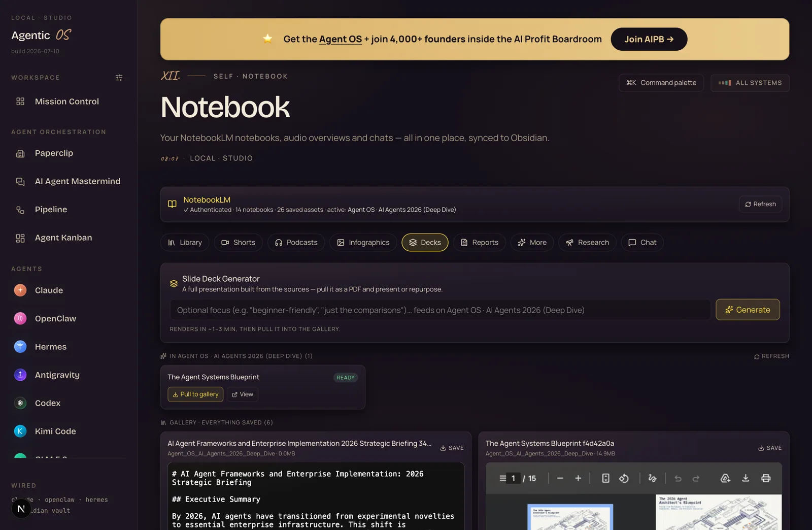This screenshot has width=812, height=530.
Task: Switch to the Research tab
Action: (587, 243)
